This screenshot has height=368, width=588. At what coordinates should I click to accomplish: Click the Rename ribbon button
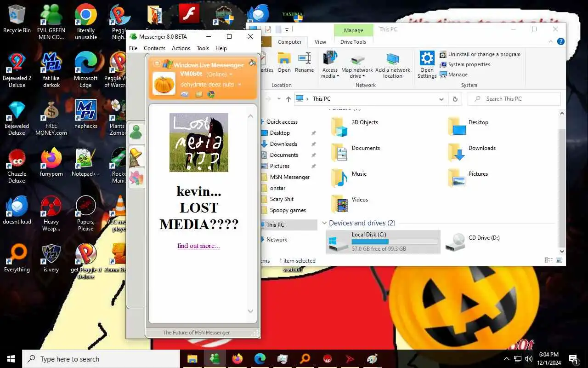[x=304, y=63]
